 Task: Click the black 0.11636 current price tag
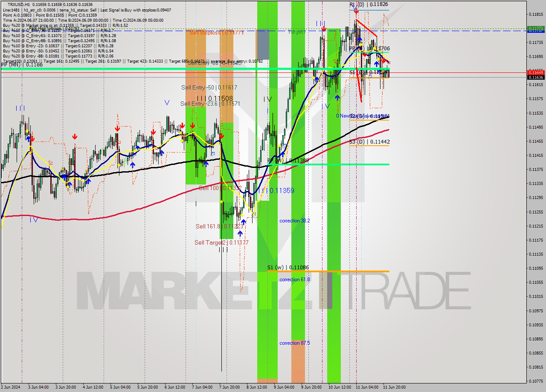[536, 77]
